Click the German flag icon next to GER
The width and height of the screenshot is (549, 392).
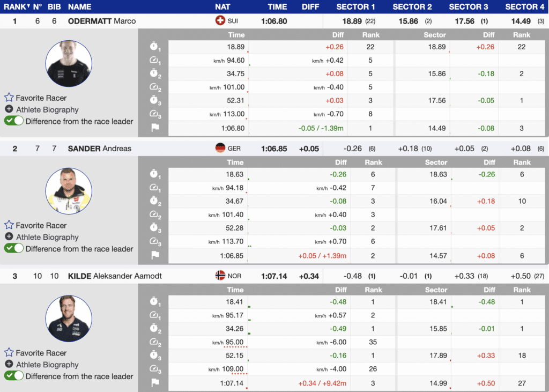[219, 149]
